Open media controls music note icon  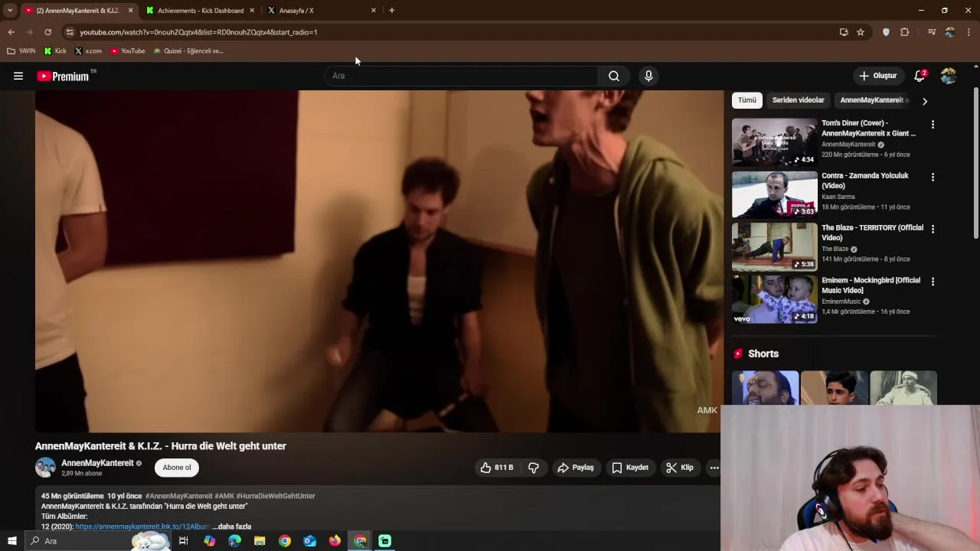[x=932, y=32]
